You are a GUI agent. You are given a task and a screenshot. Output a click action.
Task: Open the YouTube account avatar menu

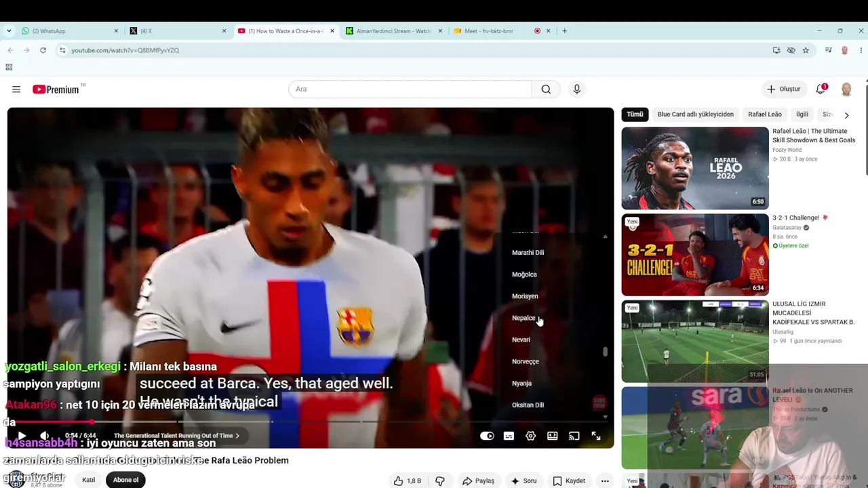846,89
